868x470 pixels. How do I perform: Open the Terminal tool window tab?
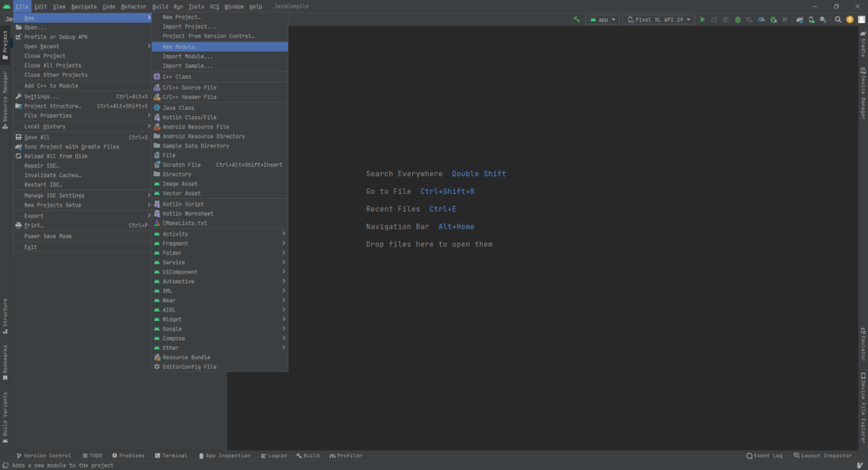(171, 456)
